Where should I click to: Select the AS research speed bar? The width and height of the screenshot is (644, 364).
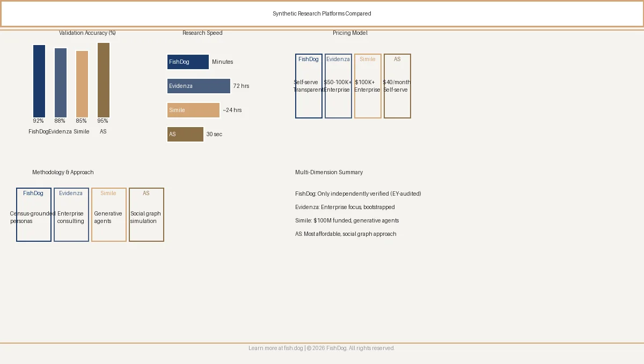[x=185, y=134]
